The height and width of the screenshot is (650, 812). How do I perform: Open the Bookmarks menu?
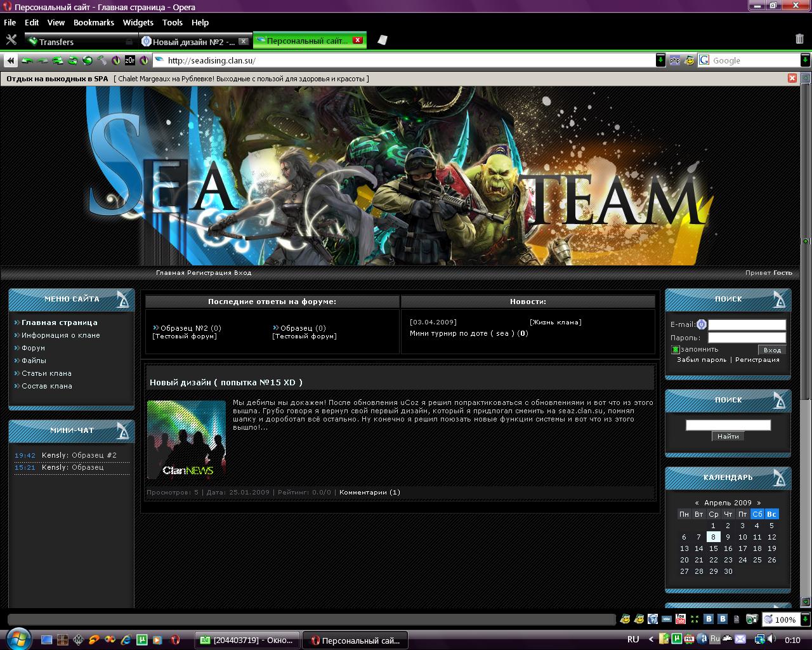[94, 22]
